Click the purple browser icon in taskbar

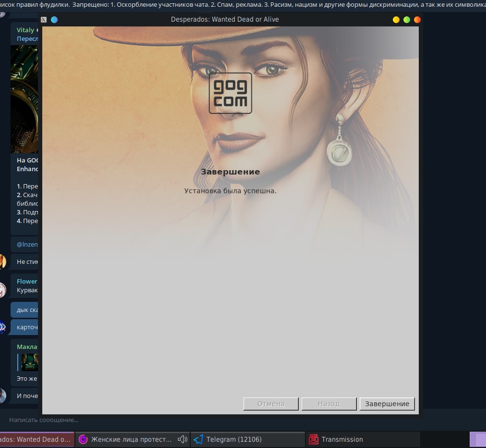83,439
